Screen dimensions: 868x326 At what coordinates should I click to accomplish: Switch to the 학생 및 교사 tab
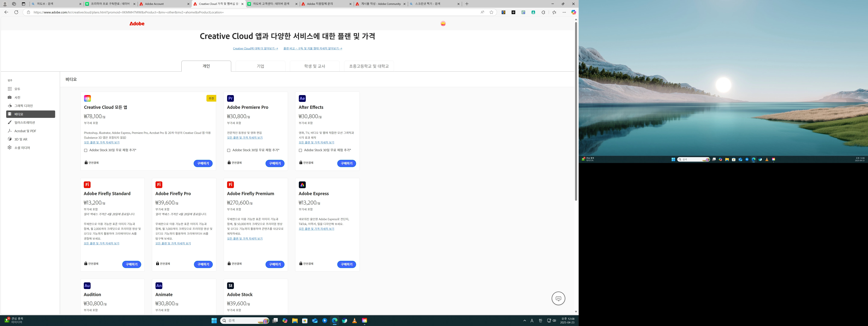click(314, 66)
